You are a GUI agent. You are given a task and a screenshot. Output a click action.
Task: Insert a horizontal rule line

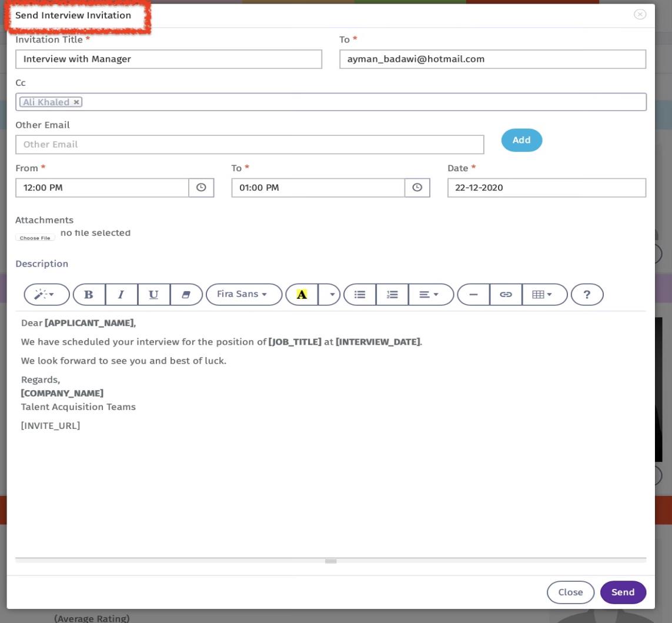473,295
